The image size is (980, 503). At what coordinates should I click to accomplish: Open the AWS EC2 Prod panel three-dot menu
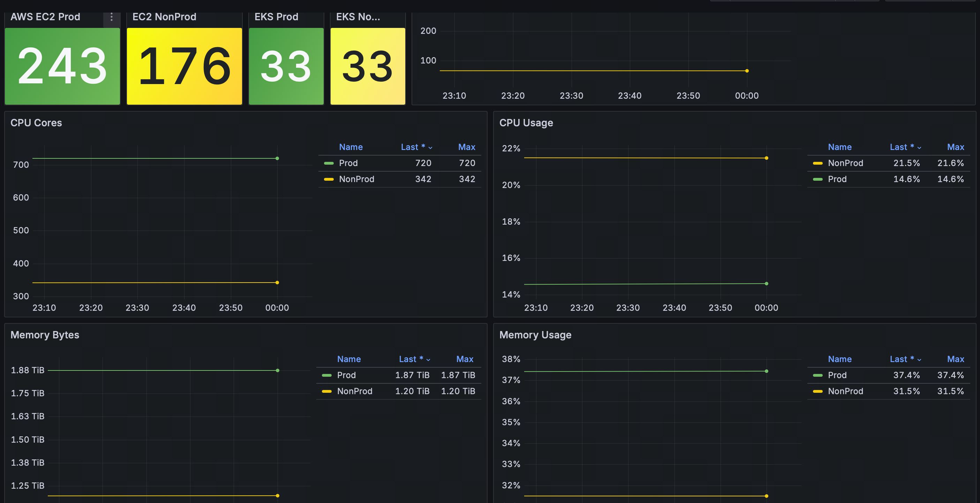pos(112,17)
